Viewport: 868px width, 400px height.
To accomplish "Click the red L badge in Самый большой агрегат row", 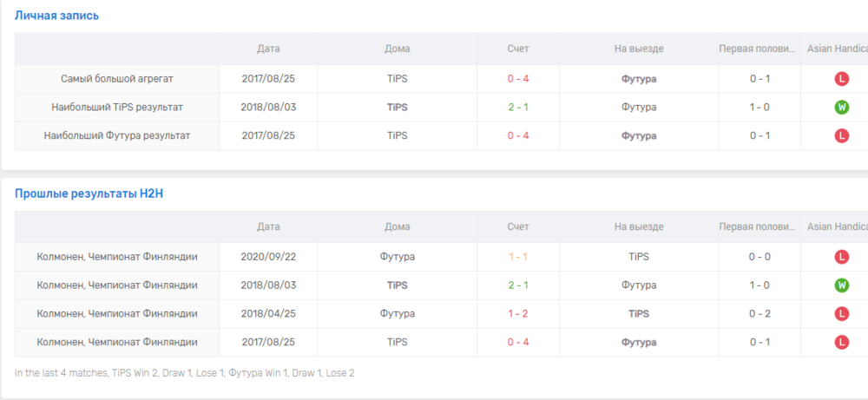I will pyautogui.click(x=841, y=79).
